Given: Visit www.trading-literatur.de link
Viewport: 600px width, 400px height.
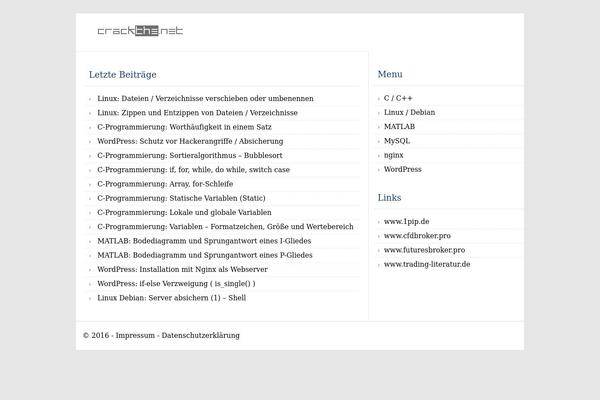Looking at the screenshot, I should pos(427,264).
